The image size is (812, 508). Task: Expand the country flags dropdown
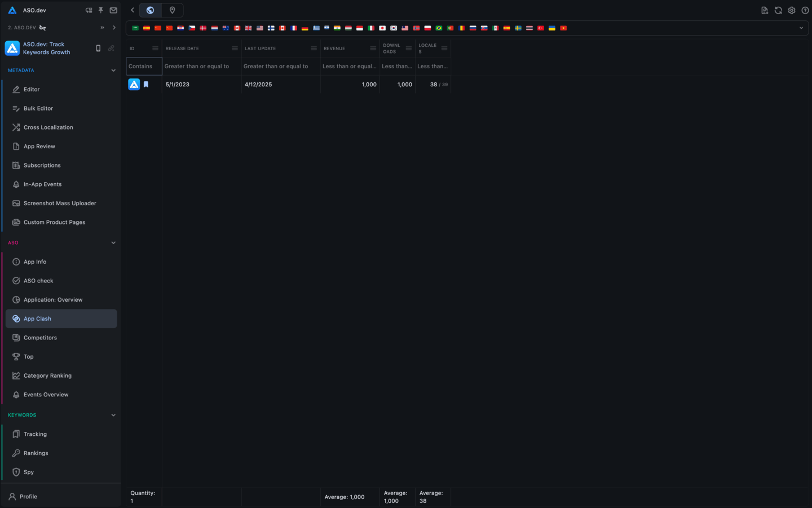[x=801, y=28]
